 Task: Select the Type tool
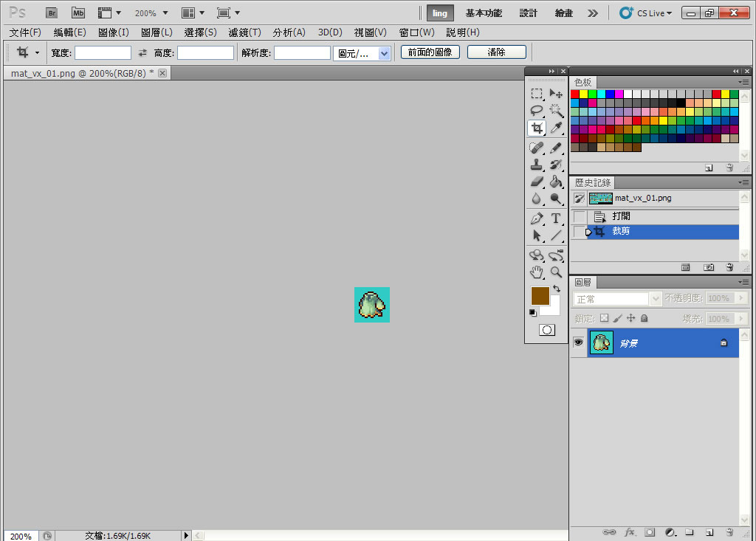[x=556, y=218]
